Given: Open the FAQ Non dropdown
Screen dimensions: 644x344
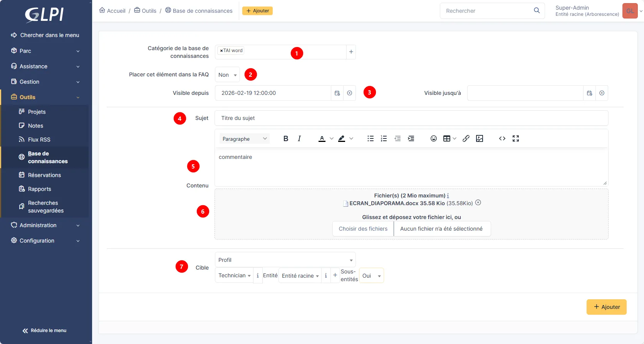Looking at the screenshot, I should (x=227, y=75).
